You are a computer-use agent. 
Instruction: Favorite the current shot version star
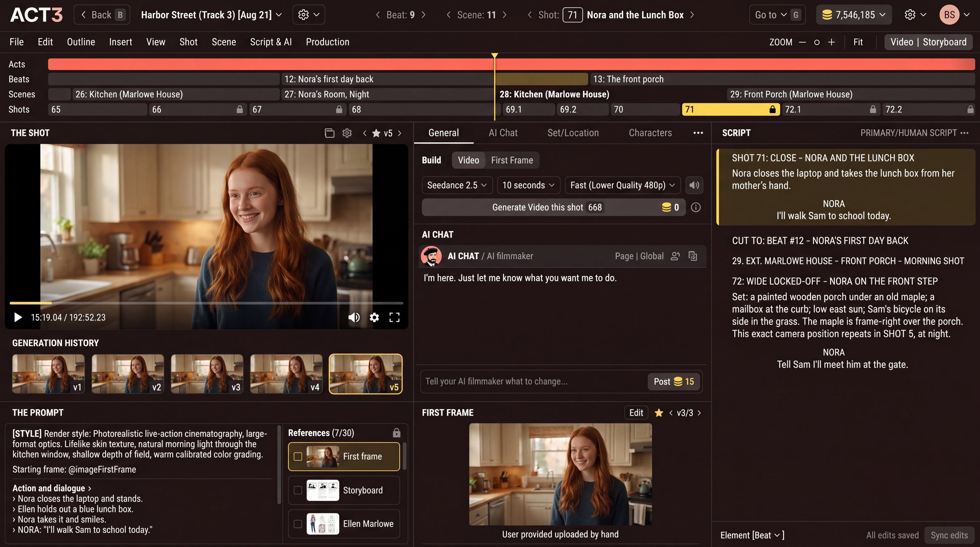(376, 133)
